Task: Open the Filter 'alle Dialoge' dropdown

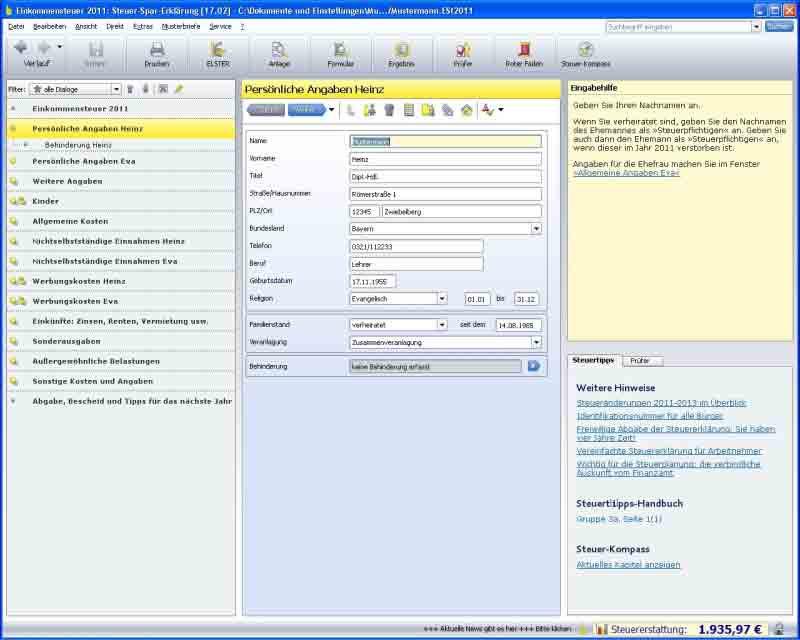Action: [x=116, y=89]
